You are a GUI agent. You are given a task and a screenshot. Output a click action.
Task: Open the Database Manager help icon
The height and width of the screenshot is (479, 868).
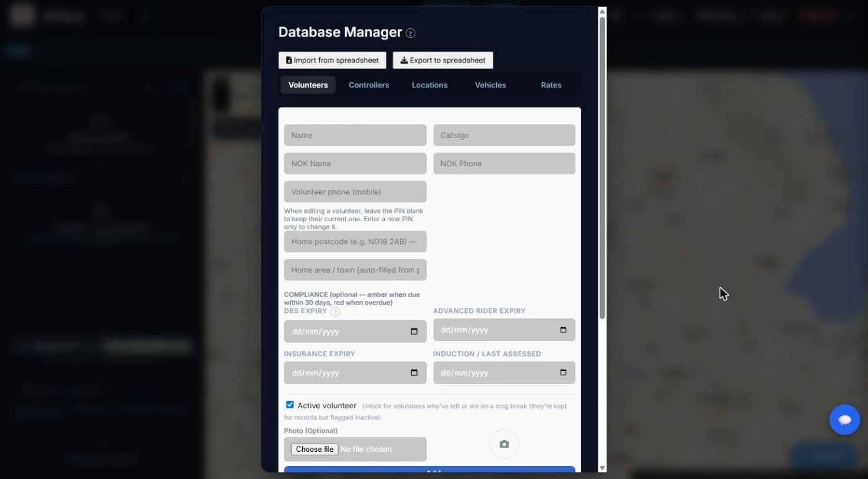coord(411,34)
